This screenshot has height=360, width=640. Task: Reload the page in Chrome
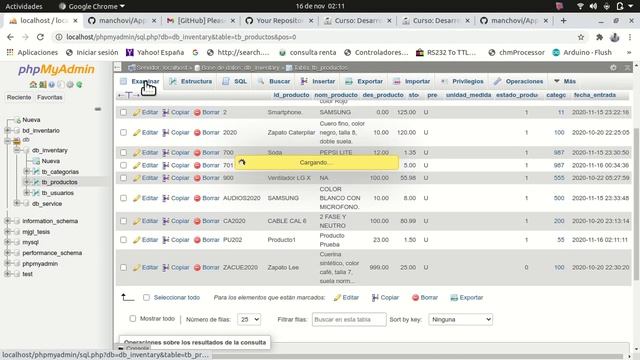click(x=40, y=37)
